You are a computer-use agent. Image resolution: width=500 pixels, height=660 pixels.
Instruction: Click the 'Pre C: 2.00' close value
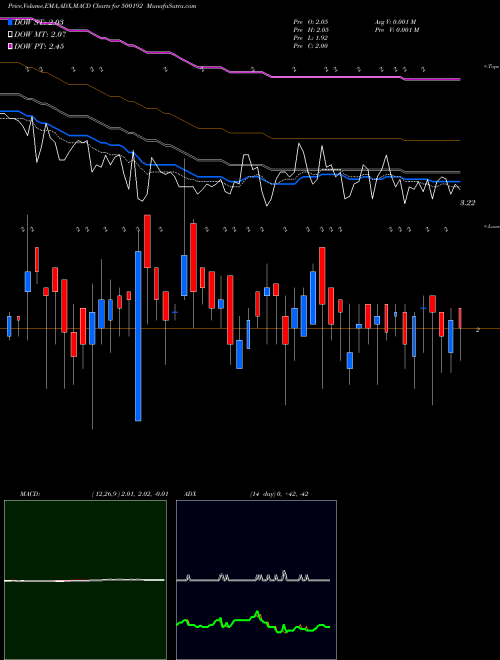(x=311, y=46)
